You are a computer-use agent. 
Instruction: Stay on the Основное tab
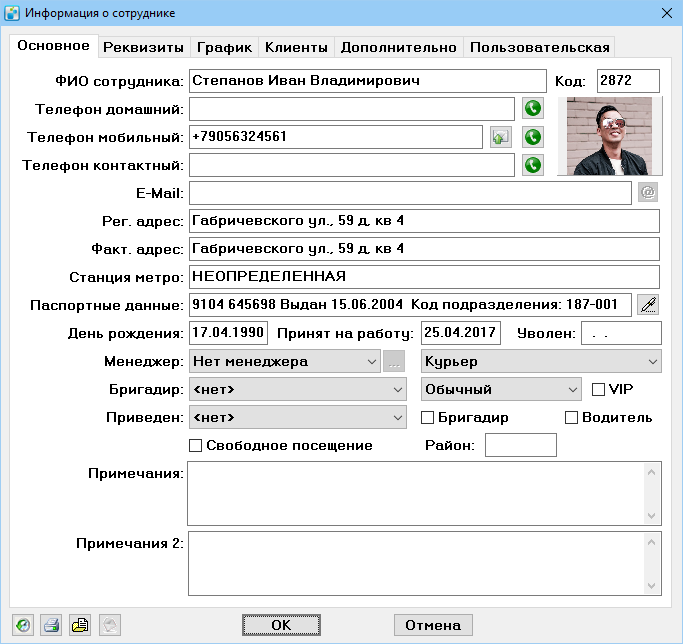tap(54, 46)
